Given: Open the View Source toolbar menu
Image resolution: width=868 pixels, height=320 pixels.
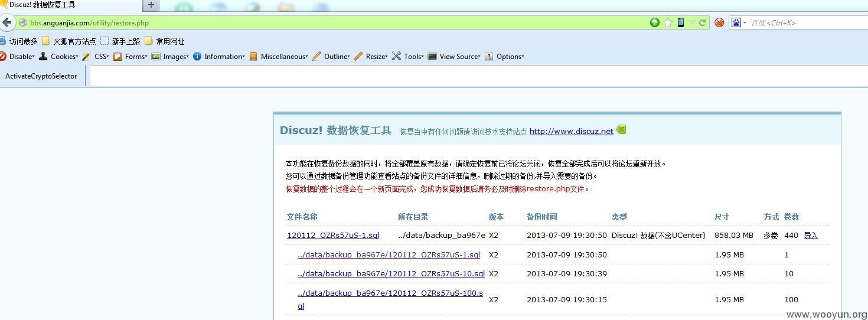Looking at the screenshot, I should [x=454, y=57].
